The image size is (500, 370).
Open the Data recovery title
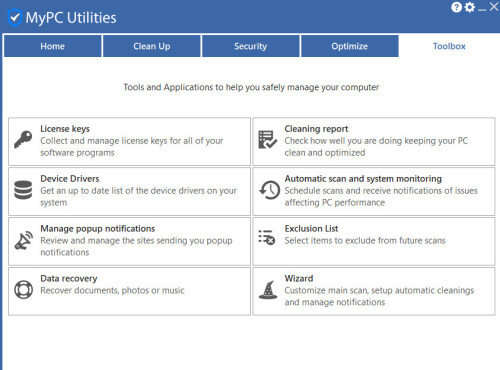[x=69, y=278]
